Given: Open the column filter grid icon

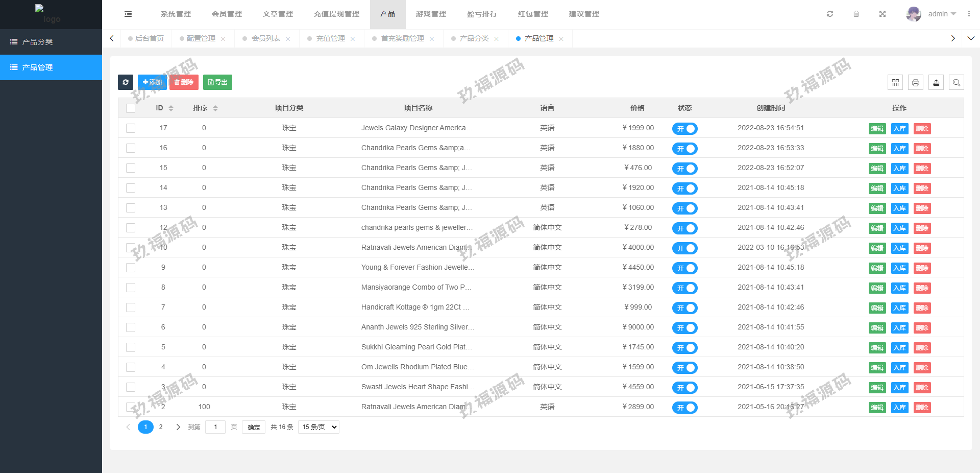Looking at the screenshot, I should click(895, 83).
